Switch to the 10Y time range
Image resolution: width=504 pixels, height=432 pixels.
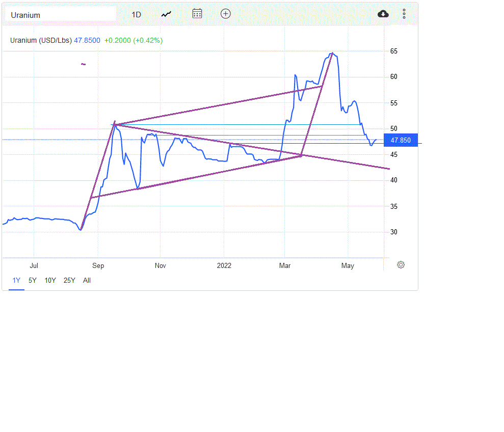click(50, 280)
